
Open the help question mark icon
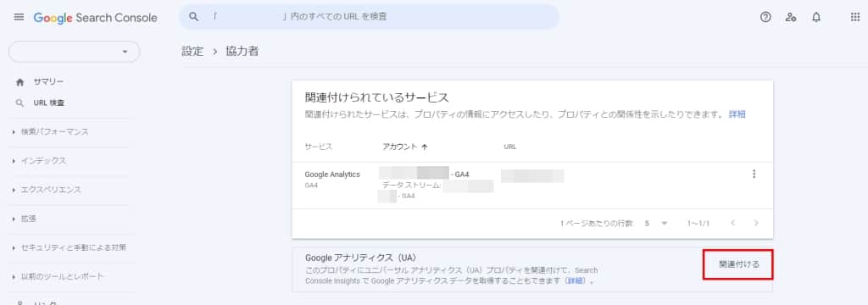tap(765, 17)
